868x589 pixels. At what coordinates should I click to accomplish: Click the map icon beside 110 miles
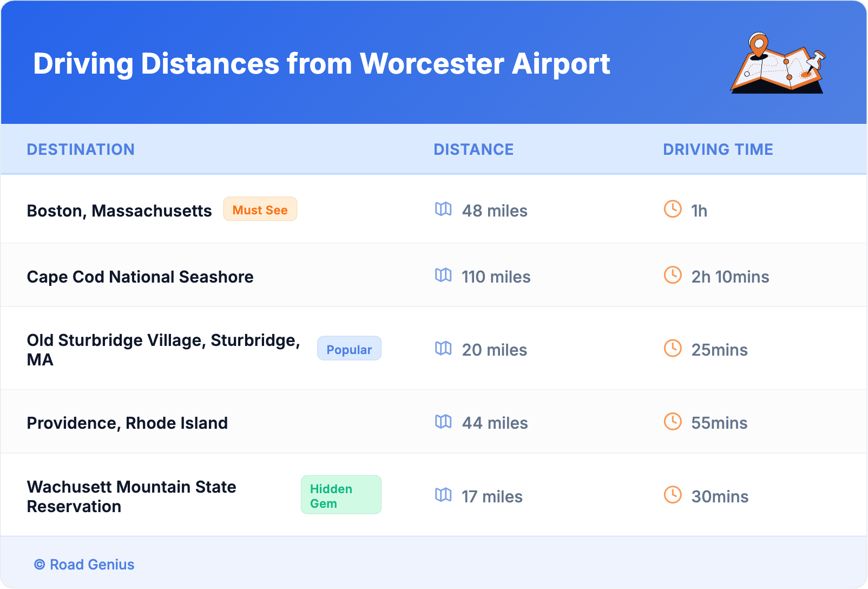[443, 275]
